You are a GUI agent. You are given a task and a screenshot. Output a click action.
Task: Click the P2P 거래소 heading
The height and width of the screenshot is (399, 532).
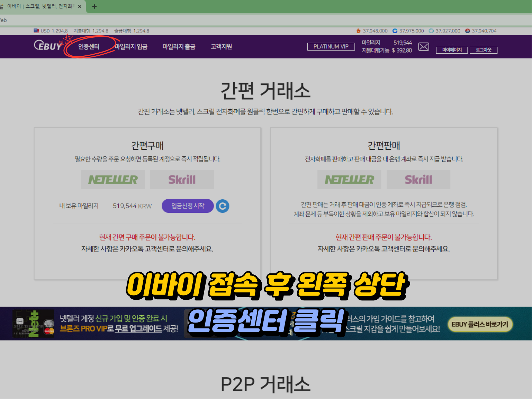266,384
